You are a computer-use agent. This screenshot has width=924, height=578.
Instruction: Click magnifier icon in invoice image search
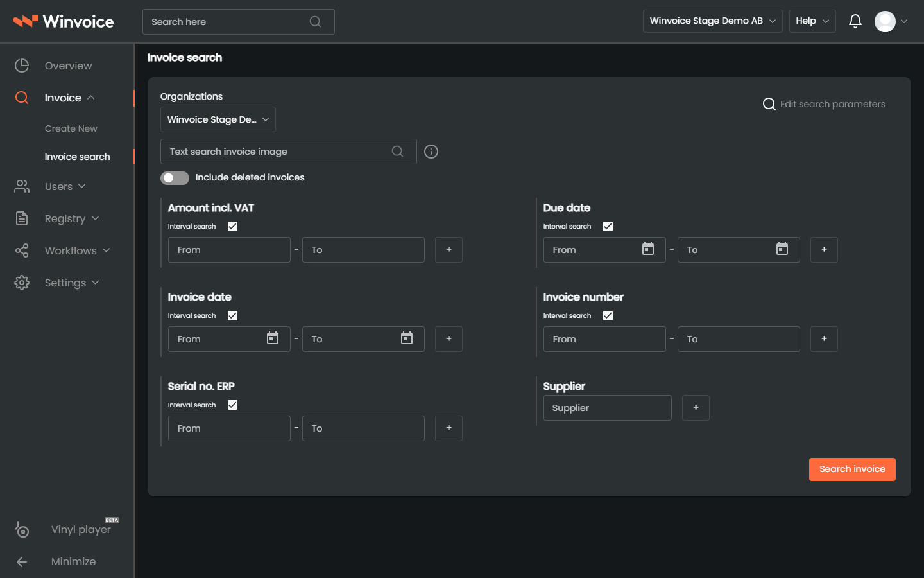pyautogui.click(x=398, y=152)
